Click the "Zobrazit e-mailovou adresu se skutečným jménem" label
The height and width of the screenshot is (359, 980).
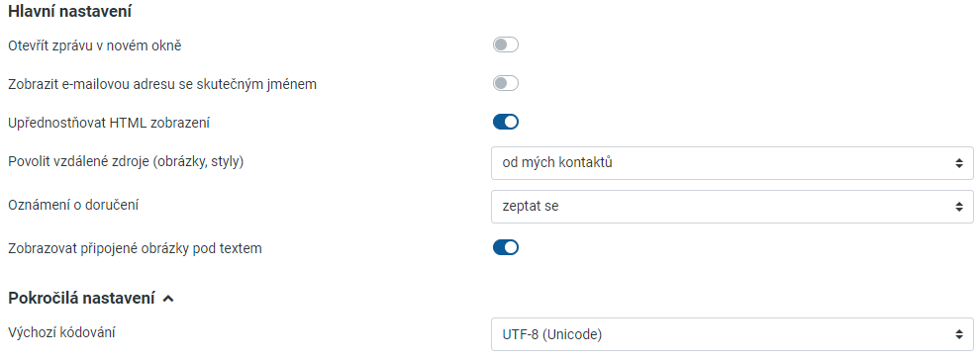(x=162, y=84)
